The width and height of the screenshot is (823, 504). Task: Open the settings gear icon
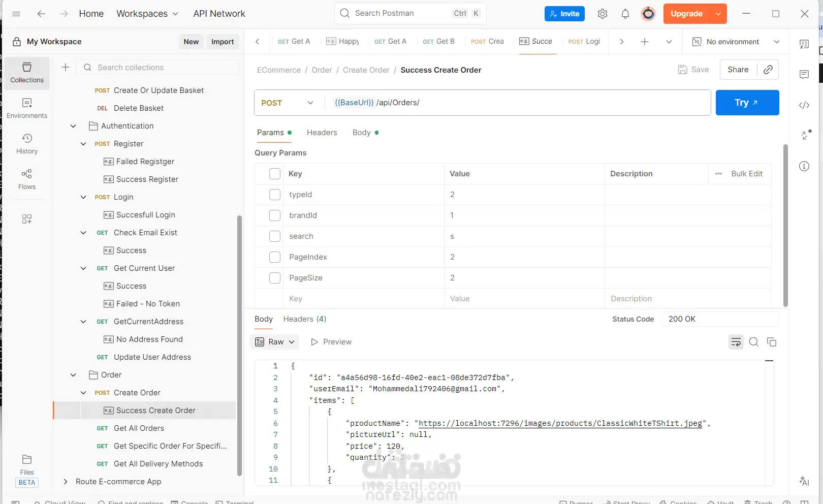coord(603,14)
